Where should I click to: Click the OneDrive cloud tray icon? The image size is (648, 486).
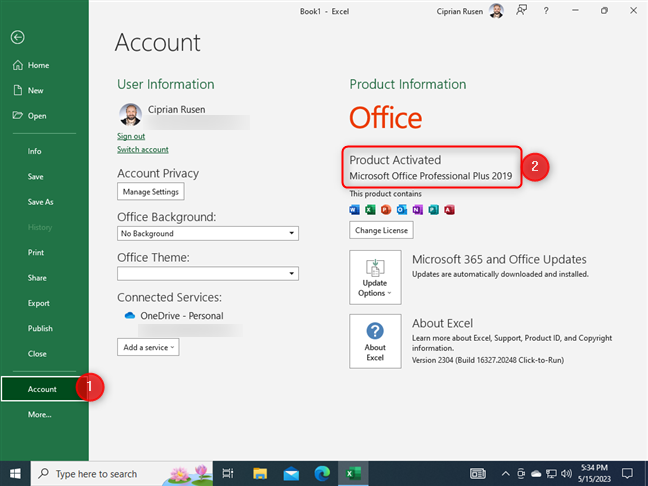tap(536, 474)
